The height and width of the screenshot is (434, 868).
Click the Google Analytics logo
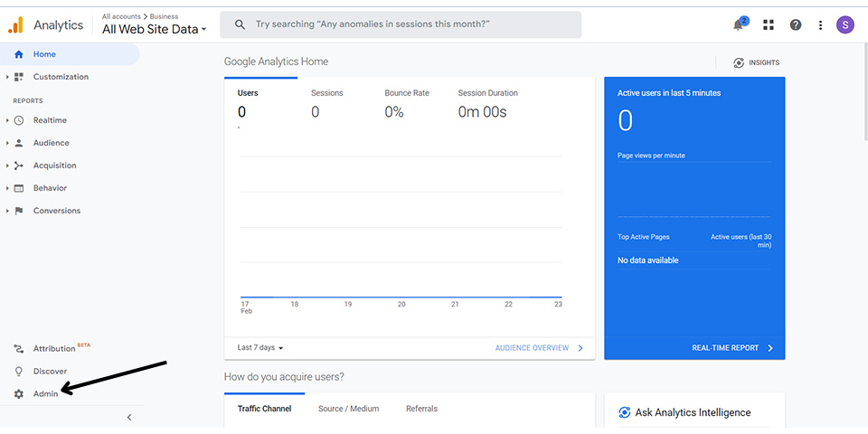pos(15,25)
